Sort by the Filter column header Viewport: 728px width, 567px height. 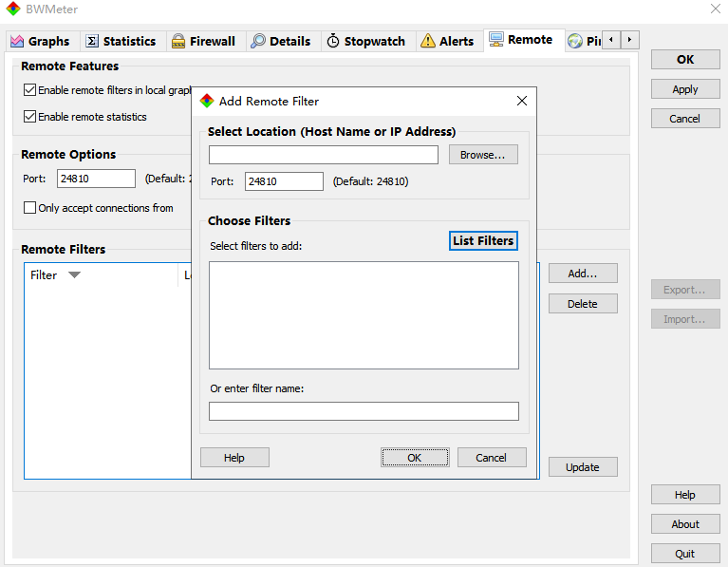pos(101,275)
